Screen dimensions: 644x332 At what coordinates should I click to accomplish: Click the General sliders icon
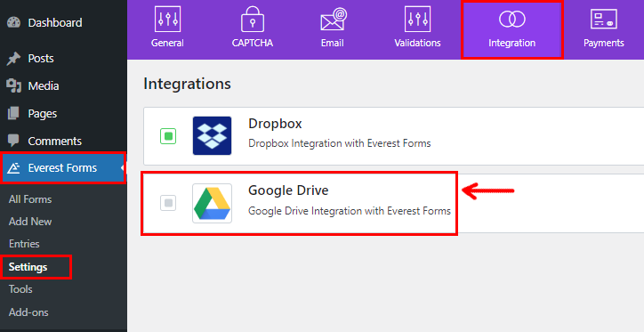[x=167, y=19]
